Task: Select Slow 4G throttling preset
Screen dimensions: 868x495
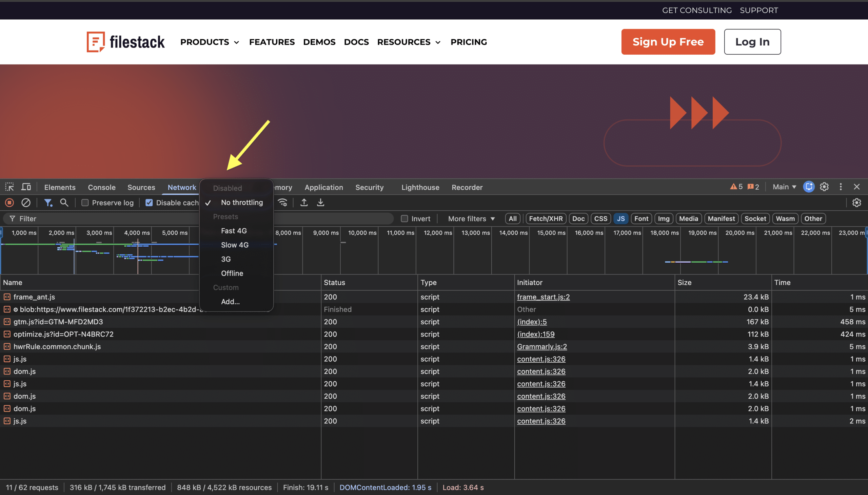Action: 236,245
